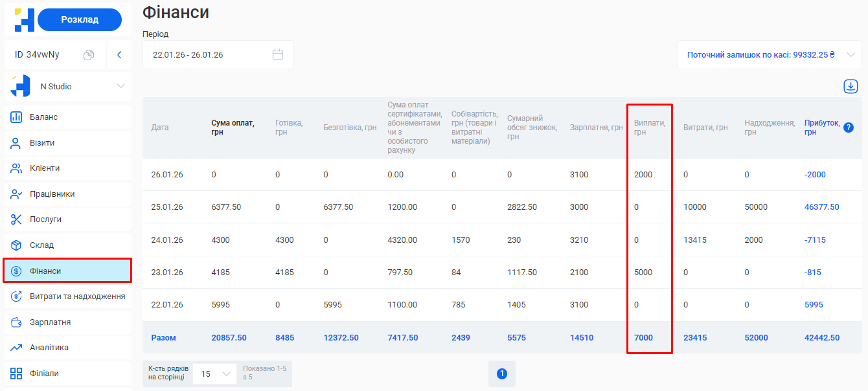Click the 46377.50 profit link
868x391 pixels.
click(821, 207)
